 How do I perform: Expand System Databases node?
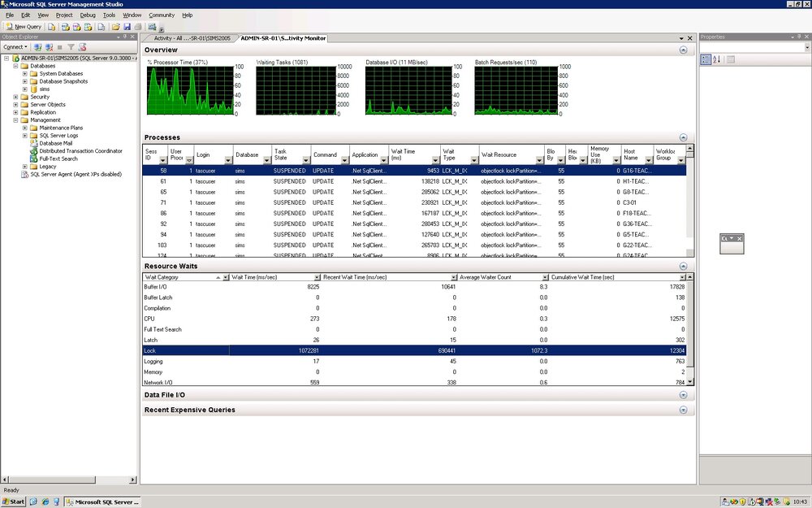(x=25, y=74)
